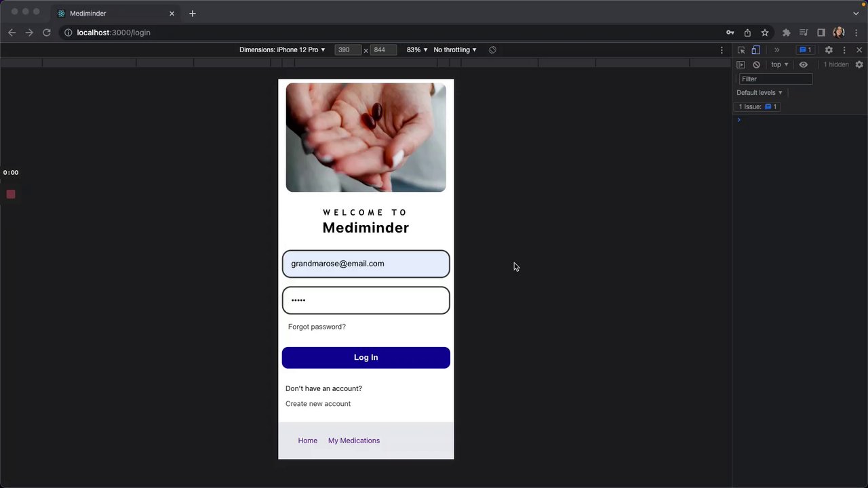Toggle the browser side panel icon
This screenshot has width=868, height=488.
(821, 33)
